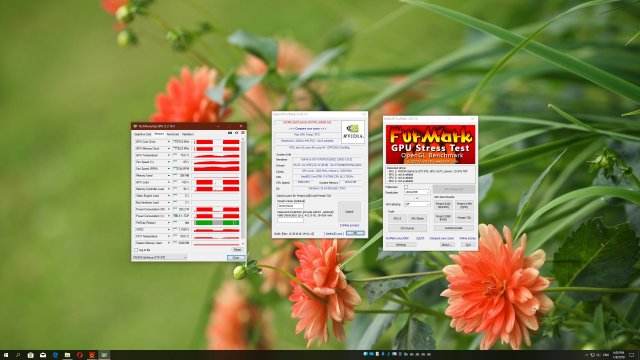The height and width of the screenshot is (360, 640).
Task: Click the Custom preset button
Action: (x=453, y=228)
